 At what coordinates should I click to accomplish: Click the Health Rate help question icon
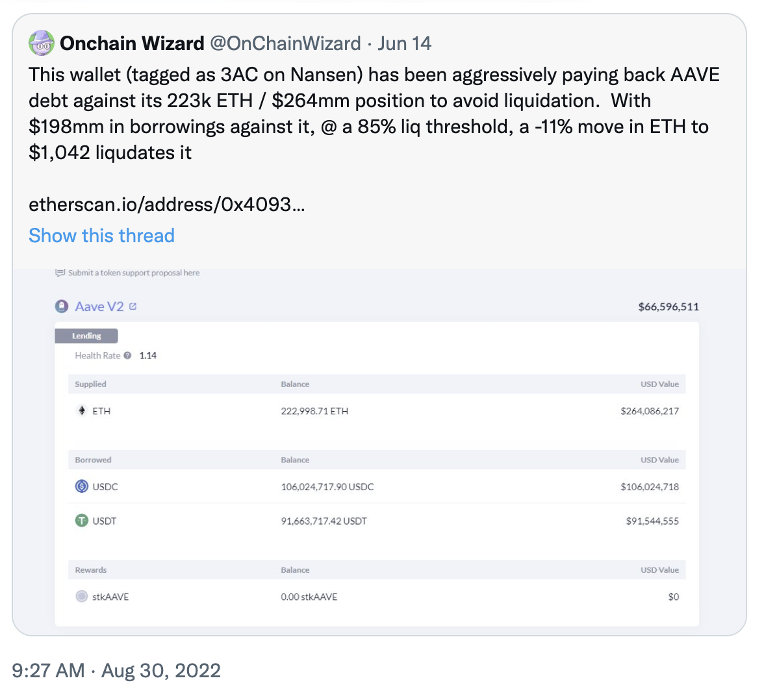(127, 355)
